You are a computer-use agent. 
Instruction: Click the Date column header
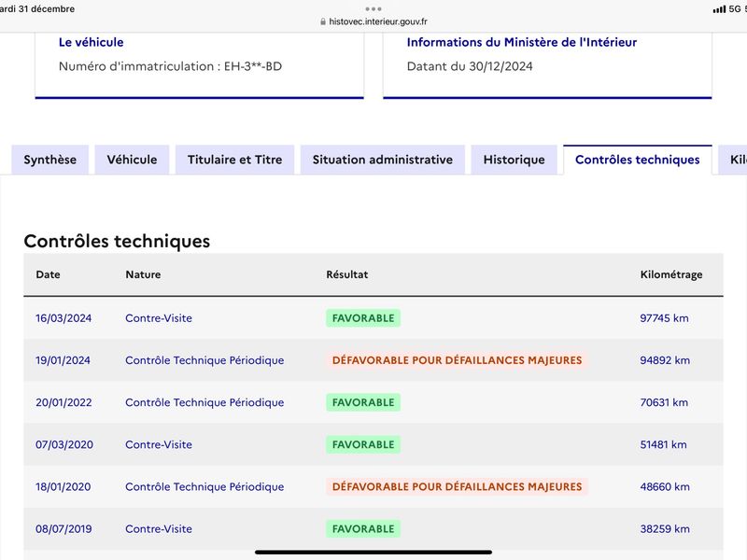click(x=49, y=274)
